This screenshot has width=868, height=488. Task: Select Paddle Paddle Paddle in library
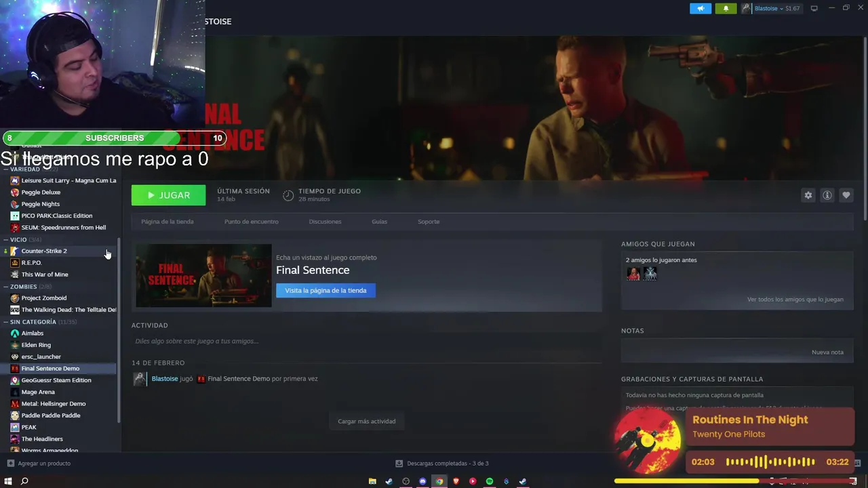pos(51,415)
